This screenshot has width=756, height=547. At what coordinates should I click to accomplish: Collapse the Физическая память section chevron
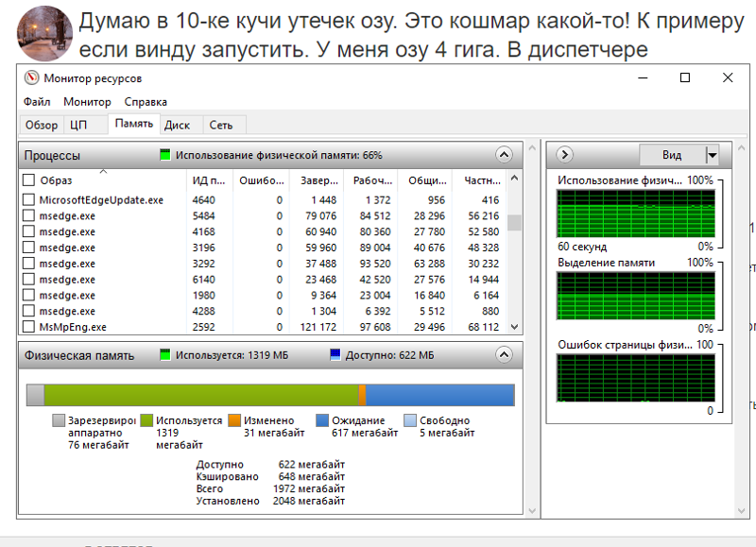504,355
